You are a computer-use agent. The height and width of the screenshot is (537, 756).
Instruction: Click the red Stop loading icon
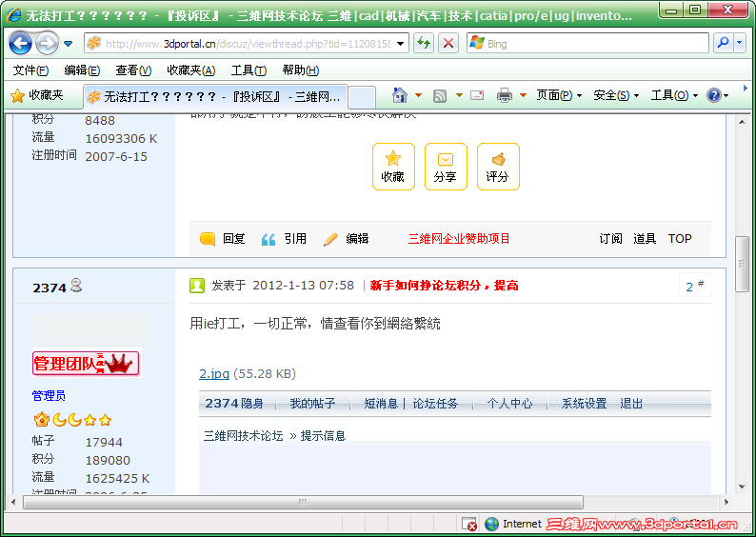(x=448, y=44)
